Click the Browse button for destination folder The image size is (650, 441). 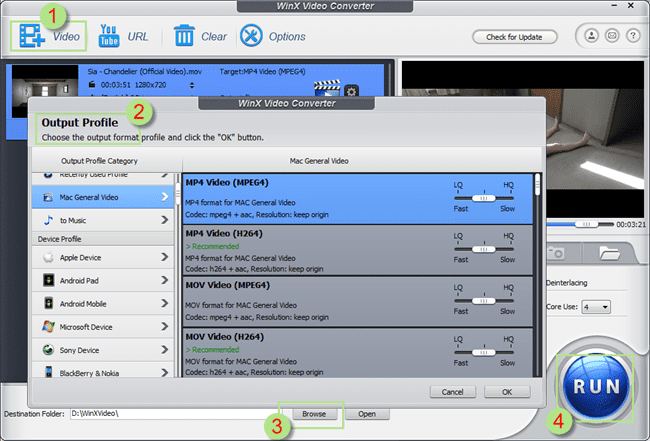click(x=314, y=414)
